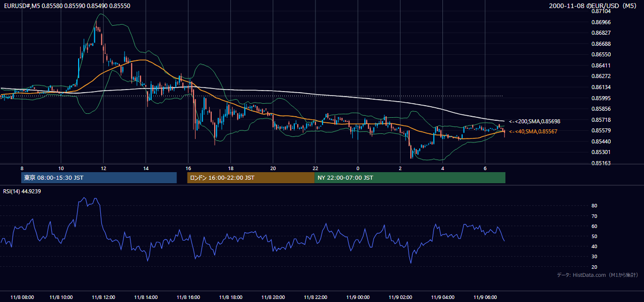This screenshot has height=302, width=644.
Task: Click the '11/8 10:00' bottom time label
Action: pos(61,297)
